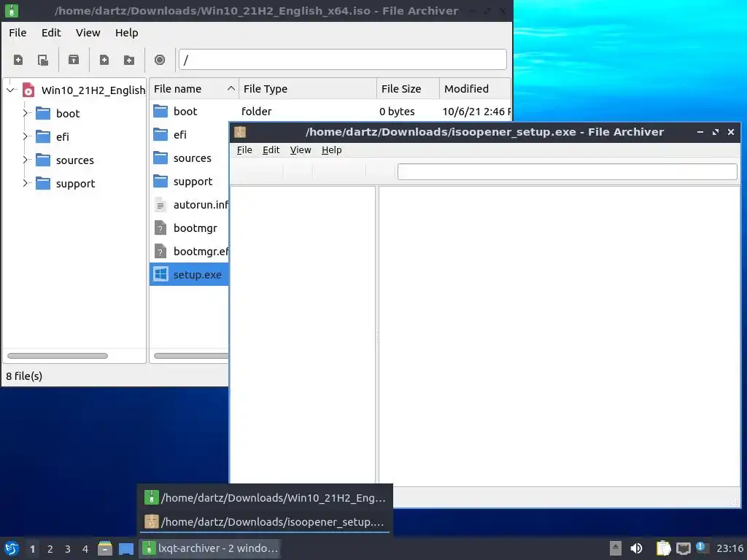Click the 23:16 clock in the taskbar
747x560 pixels.
[729, 548]
